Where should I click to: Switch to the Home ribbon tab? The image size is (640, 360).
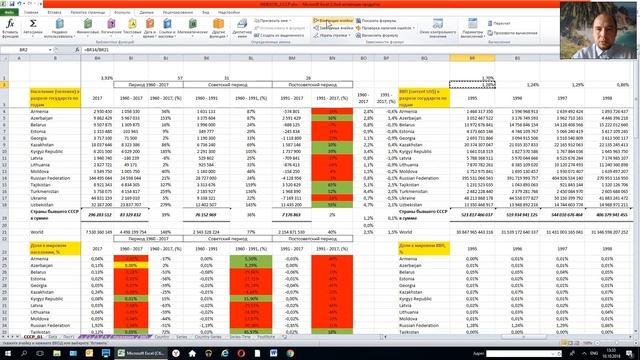(x=31, y=12)
